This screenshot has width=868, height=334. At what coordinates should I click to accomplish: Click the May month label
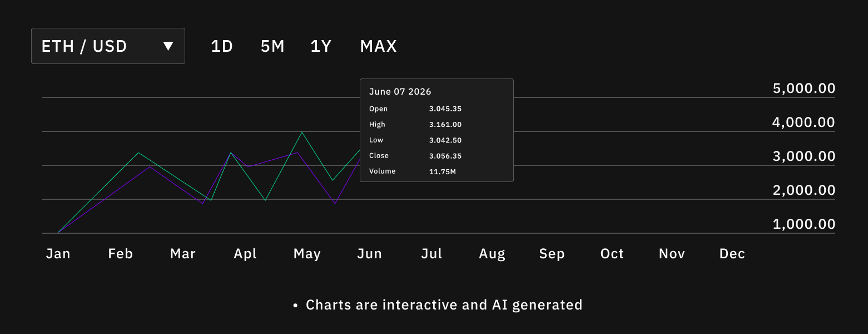tap(306, 253)
